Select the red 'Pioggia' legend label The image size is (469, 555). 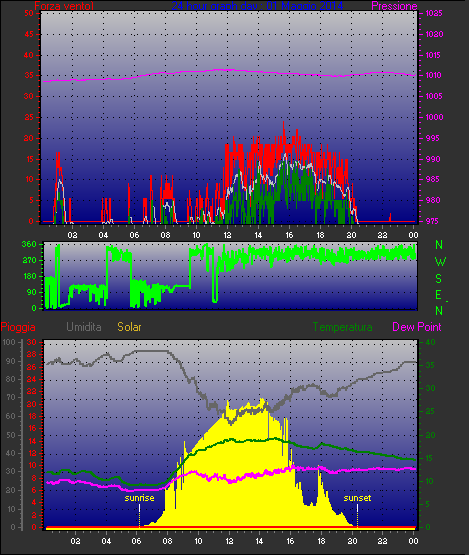[18, 327]
